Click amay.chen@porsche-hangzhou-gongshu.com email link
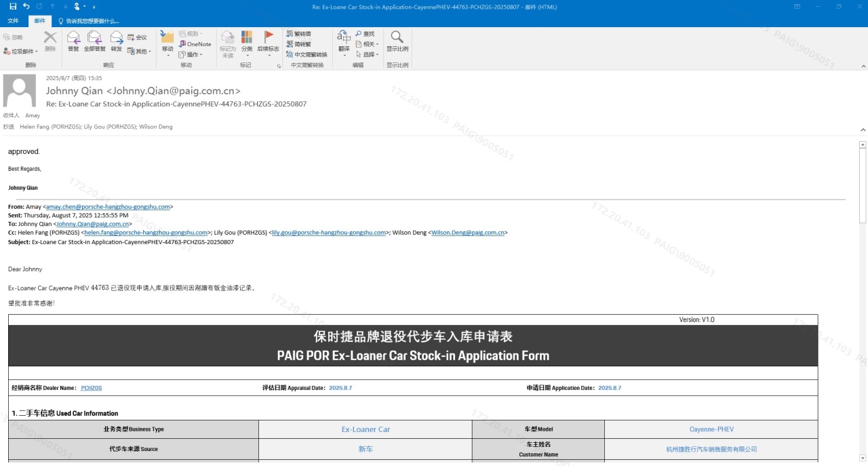Screen dimensions: 868x466 tap(108, 207)
